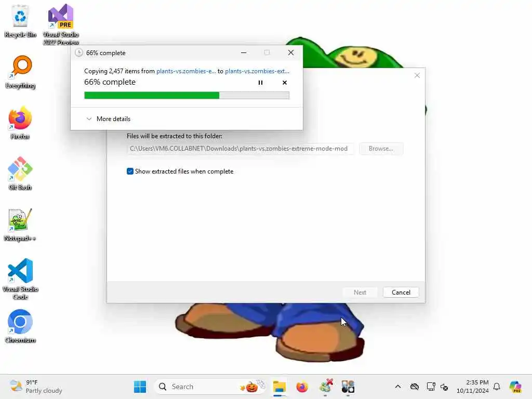The width and height of the screenshot is (532, 399).
Task: Open the source plants-vs.zombies-e... link
Action: click(186, 71)
